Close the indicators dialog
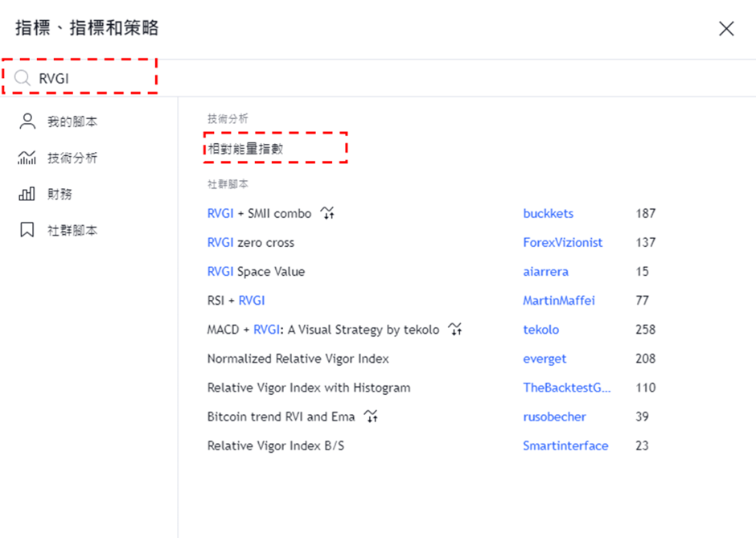Viewport: 756px width, 538px height. pos(726,29)
